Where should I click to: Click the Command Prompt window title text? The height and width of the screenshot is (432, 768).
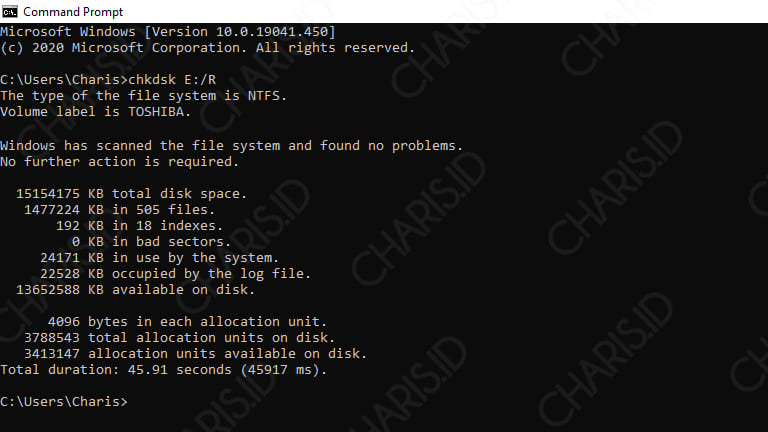tap(73, 12)
